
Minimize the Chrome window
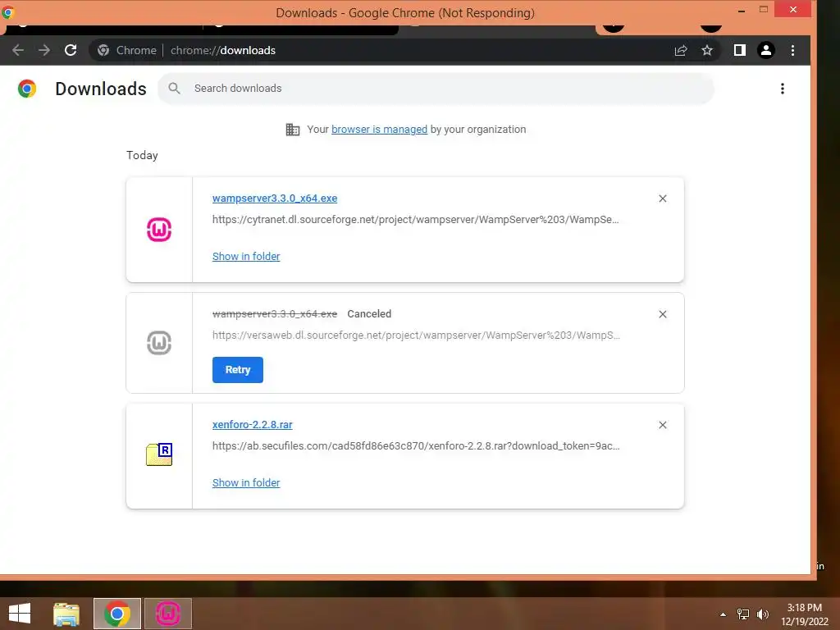tap(742, 11)
